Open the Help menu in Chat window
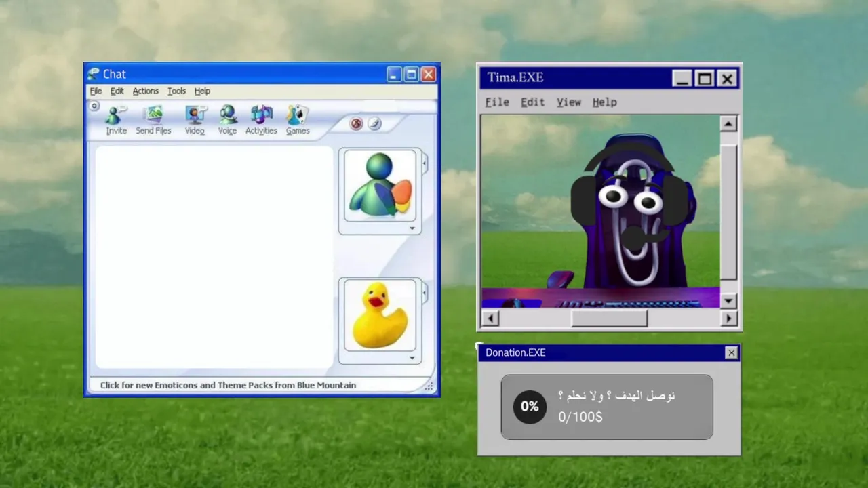This screenshot has width=868, height=488. tap(202, 91)
